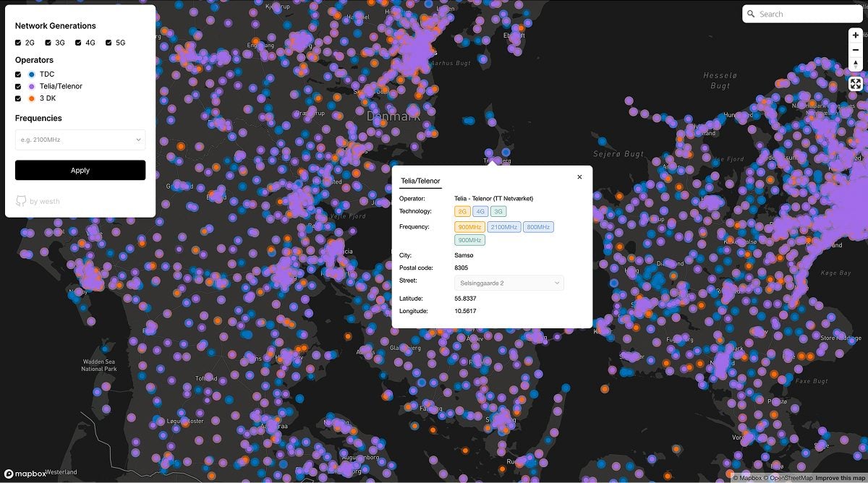Click the 4G technology tag

pos(480,212)
